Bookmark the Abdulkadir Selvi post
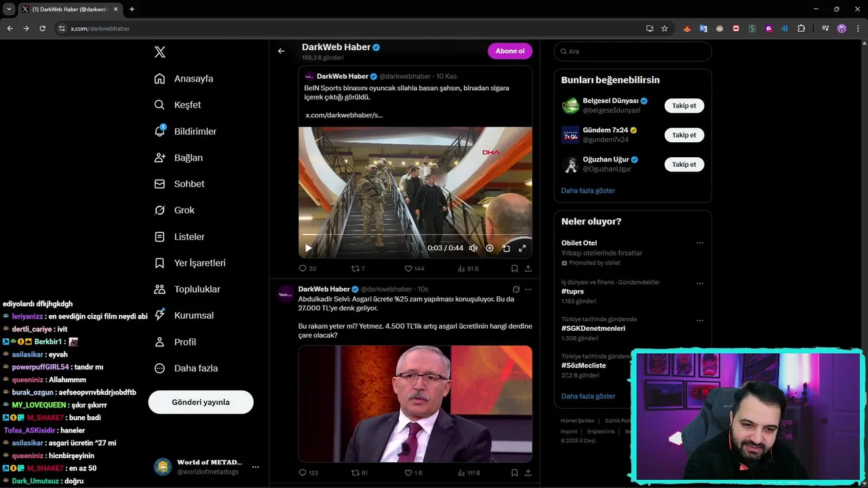Screen dimensions: 868x488 (x=515, y=472)
